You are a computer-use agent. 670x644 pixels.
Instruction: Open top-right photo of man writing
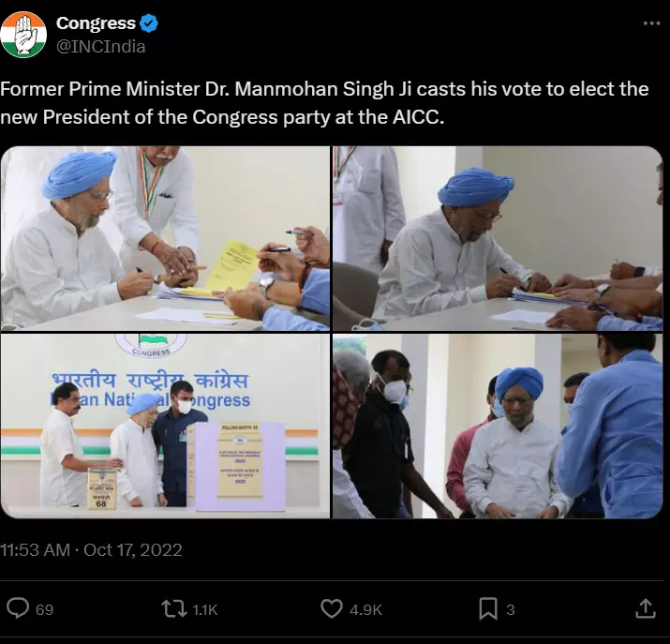click(x=498, y=237)
